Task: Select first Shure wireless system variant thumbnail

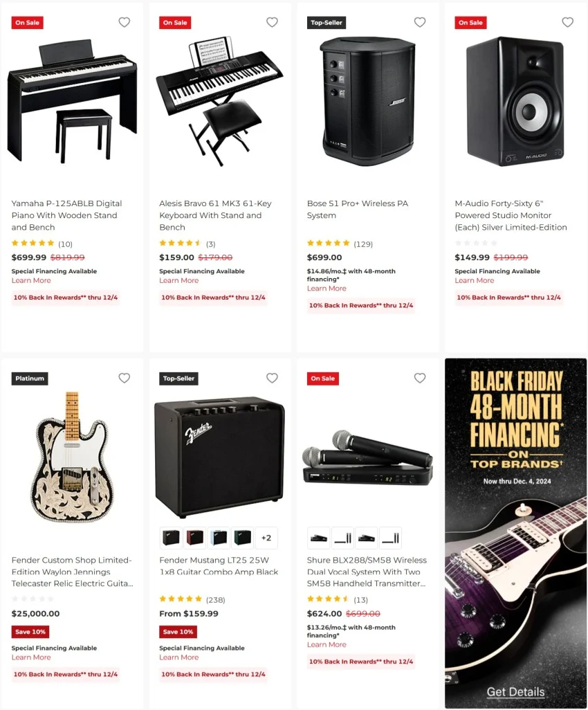Action: pyautogui.click(x=319, y=538)
